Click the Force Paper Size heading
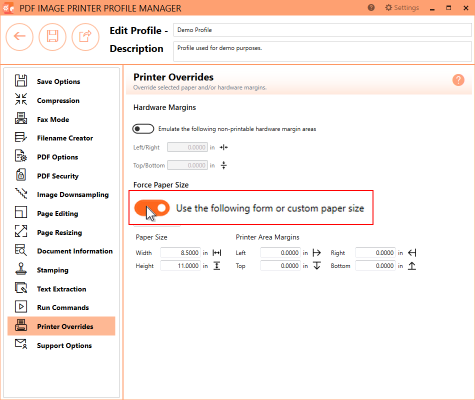The image size is (475, 400). pyautogui.click(x=161, y=185)
